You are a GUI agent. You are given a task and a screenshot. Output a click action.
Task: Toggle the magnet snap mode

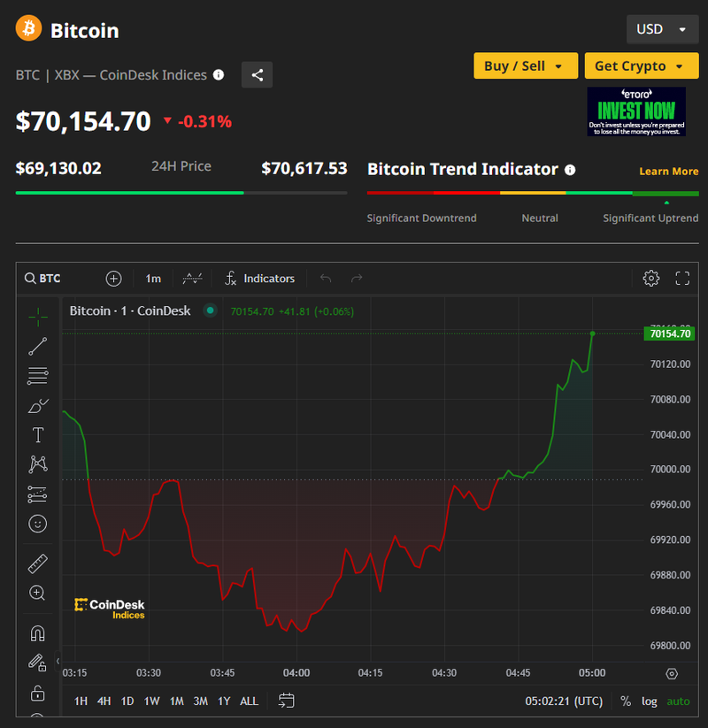[x=37, y=633]
